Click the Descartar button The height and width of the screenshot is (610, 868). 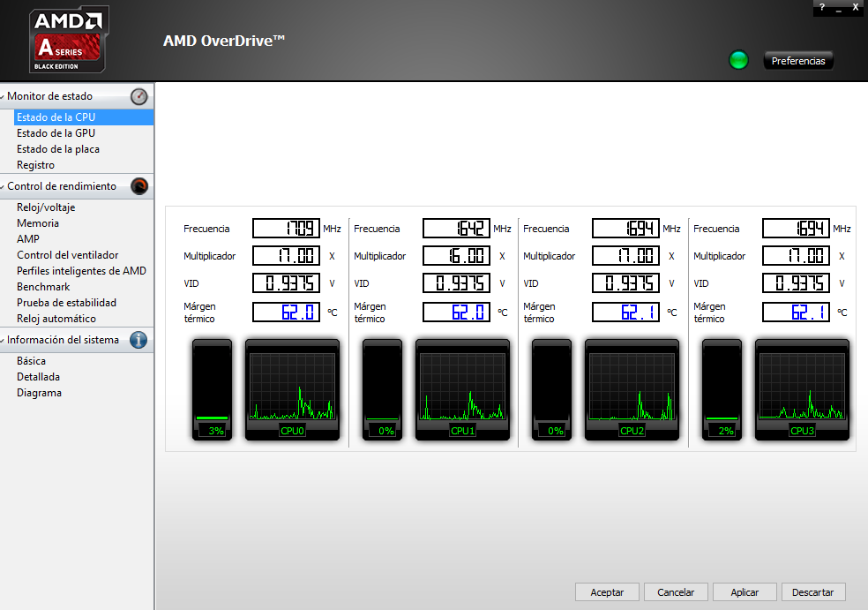tap(813, 592)
